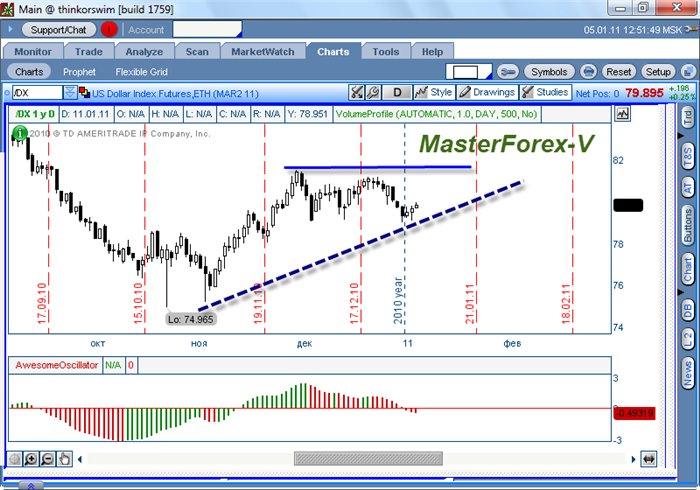
Task: Click the red alert exclamation icon
Action: pyautogui.click(x=108, y=30)
